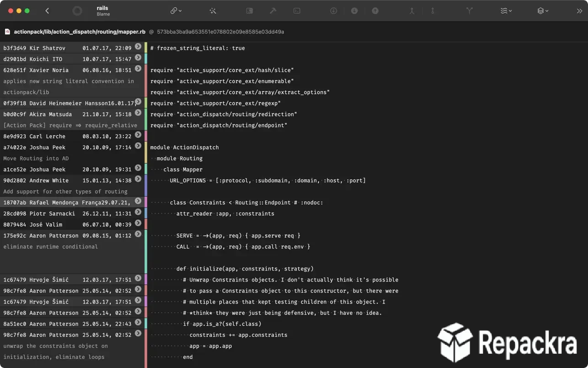The width and height of the screenshot is (588, 368).
Task: Open commit arrow for b3f3d49 Kir Shatrov
Action: click(x=138, y=47)
